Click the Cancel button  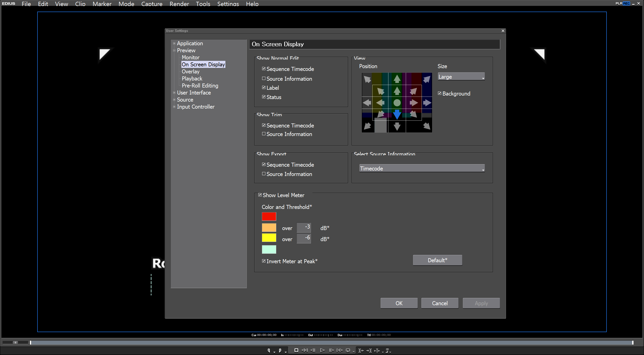click(x=439, y=303)
